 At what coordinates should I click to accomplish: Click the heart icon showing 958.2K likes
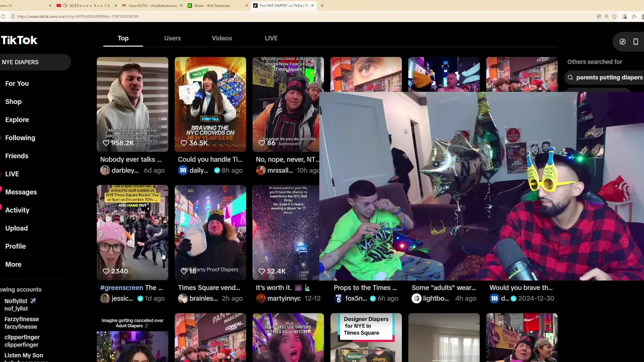coord(106,143)
